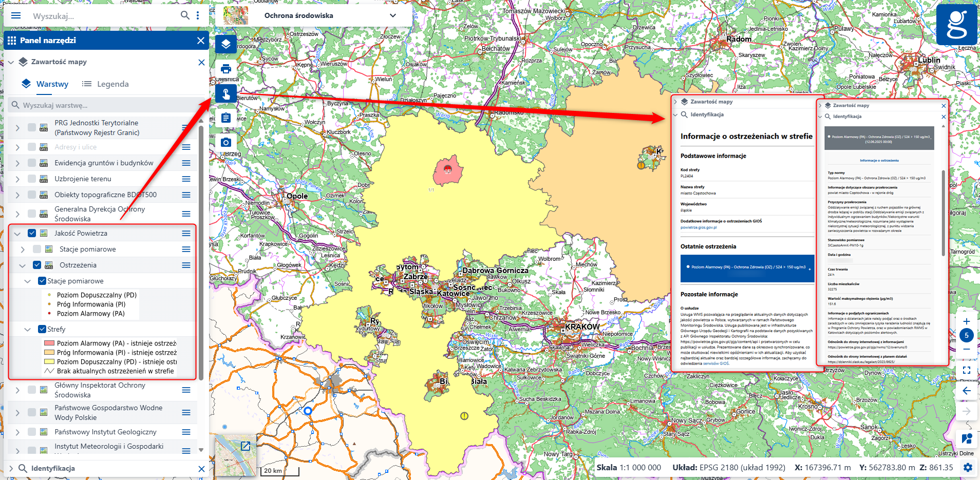Open the clipboard report tool

pyautogui.click(x=226, y=118)
